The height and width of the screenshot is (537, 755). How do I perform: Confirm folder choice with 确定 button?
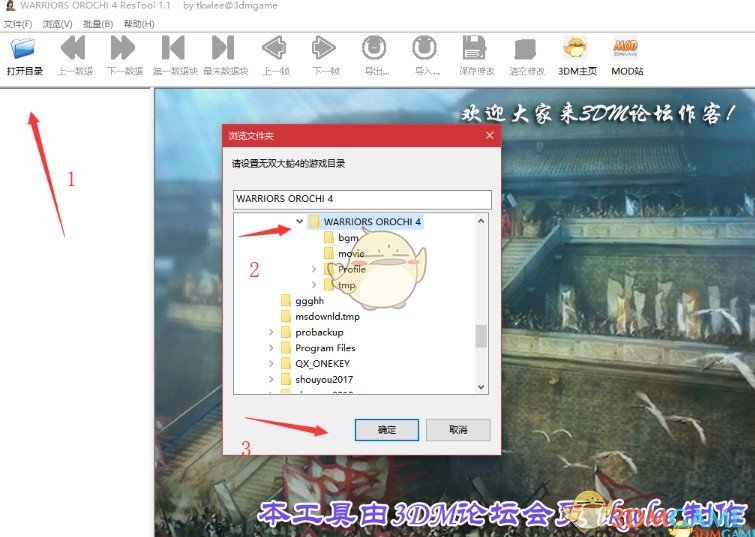pos(387,430)
